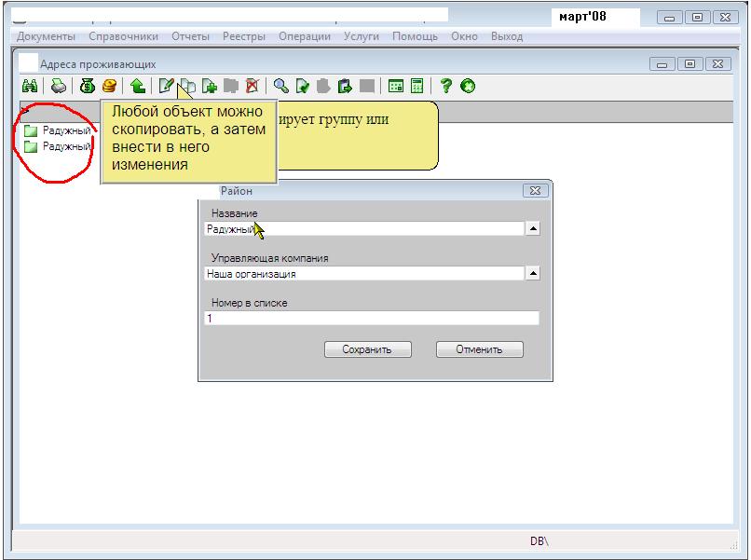This screenshot has width=751, height=560.
Task: Minimize the main application window
Action: 670,18
